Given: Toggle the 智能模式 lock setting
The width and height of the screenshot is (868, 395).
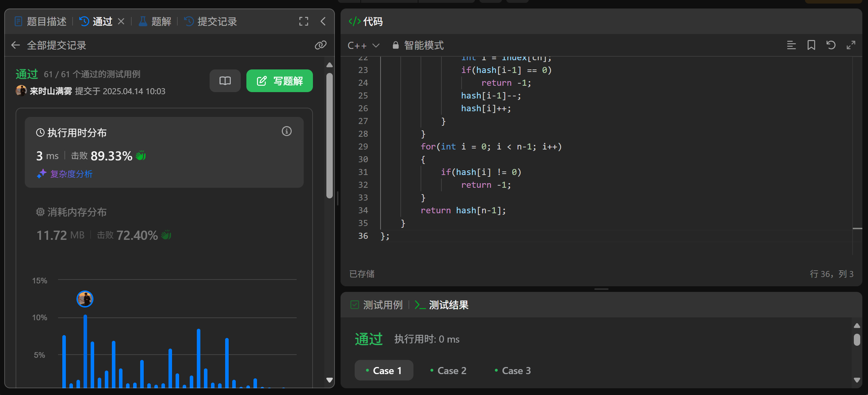Looking at the screenshot, I should point(418,45).
